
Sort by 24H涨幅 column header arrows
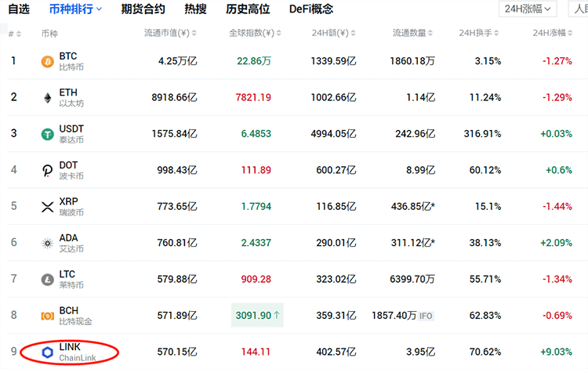[x=570, y=34]
